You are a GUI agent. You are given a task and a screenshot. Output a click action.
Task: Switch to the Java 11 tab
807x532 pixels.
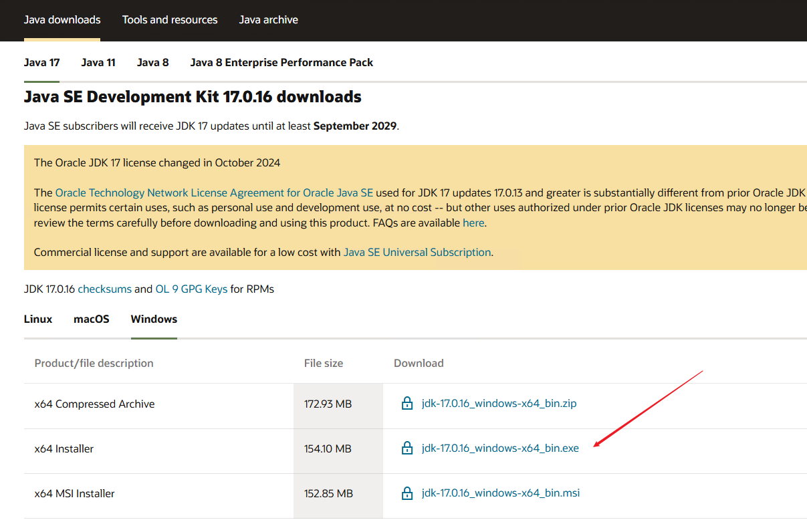[98, 62]
